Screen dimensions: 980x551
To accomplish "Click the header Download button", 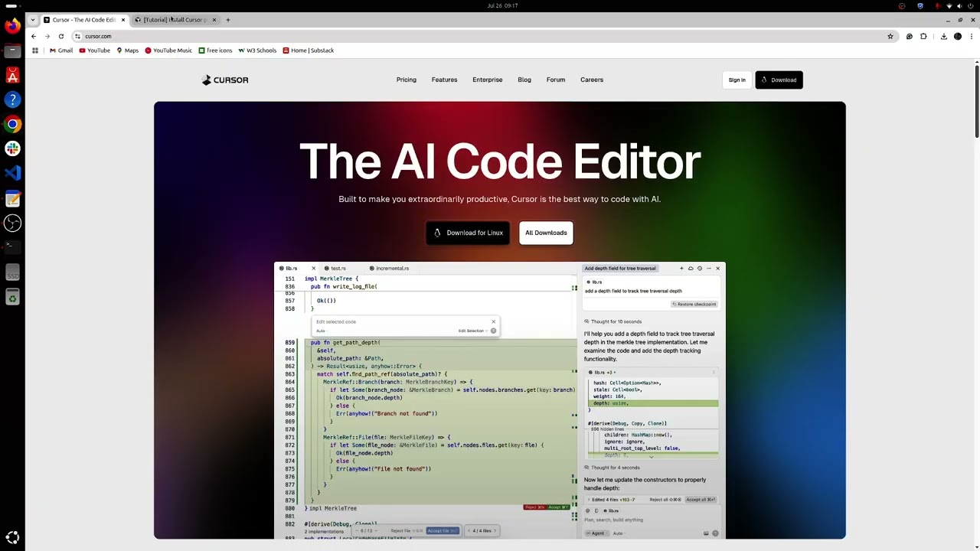I will tap(779, 80).
